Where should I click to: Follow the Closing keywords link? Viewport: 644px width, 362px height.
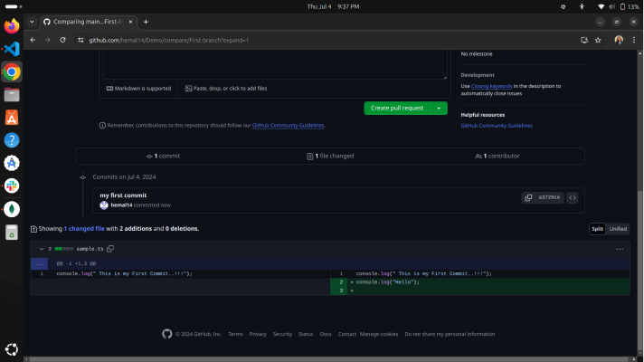tap(491, 86)
